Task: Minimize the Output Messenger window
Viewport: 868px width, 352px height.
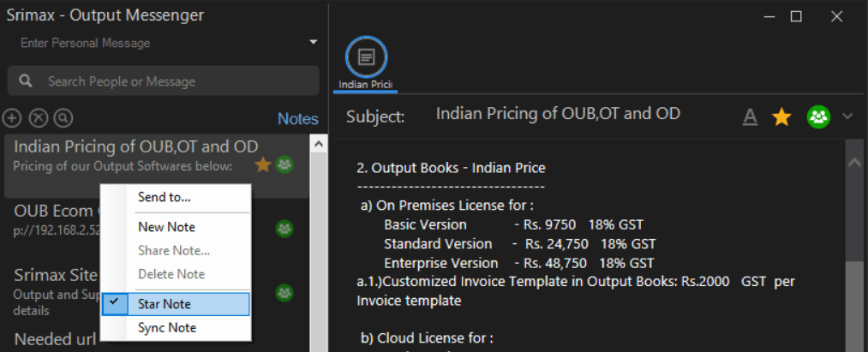Action: pos(770,16)
